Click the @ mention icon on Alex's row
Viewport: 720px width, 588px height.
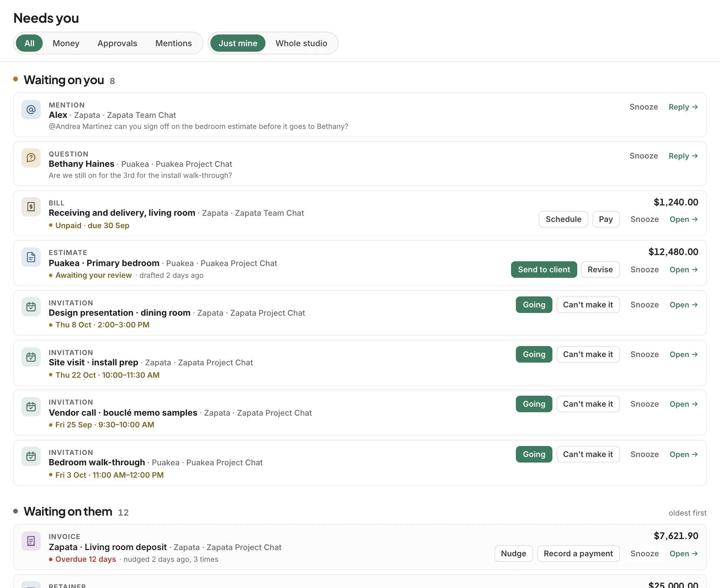pos(31,110)
